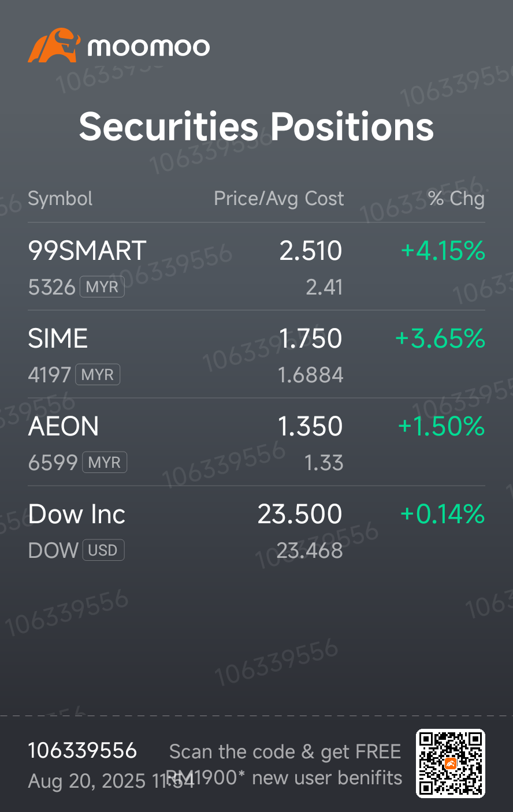This screenshot has width=513, height=812.
Task: Click the Securities Positions title
Action: coord(256,126)
